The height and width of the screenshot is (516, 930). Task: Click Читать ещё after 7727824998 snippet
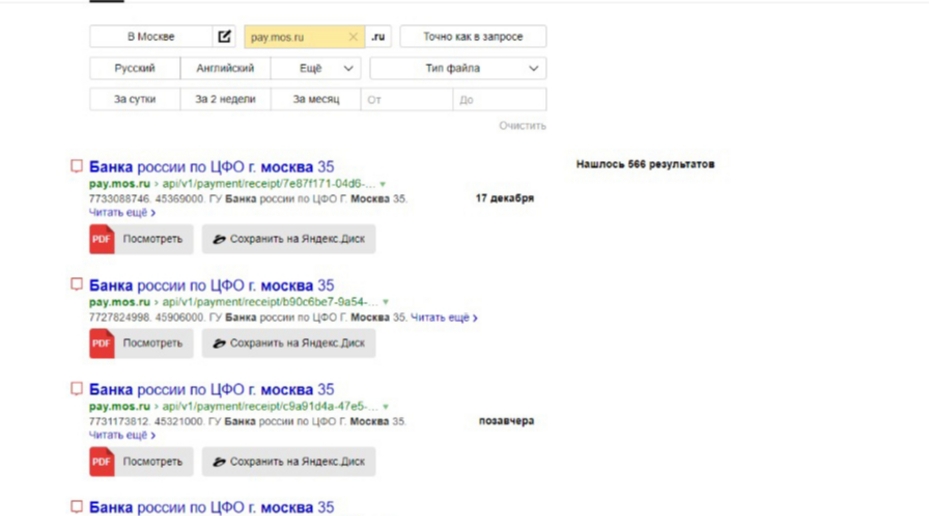444,318
